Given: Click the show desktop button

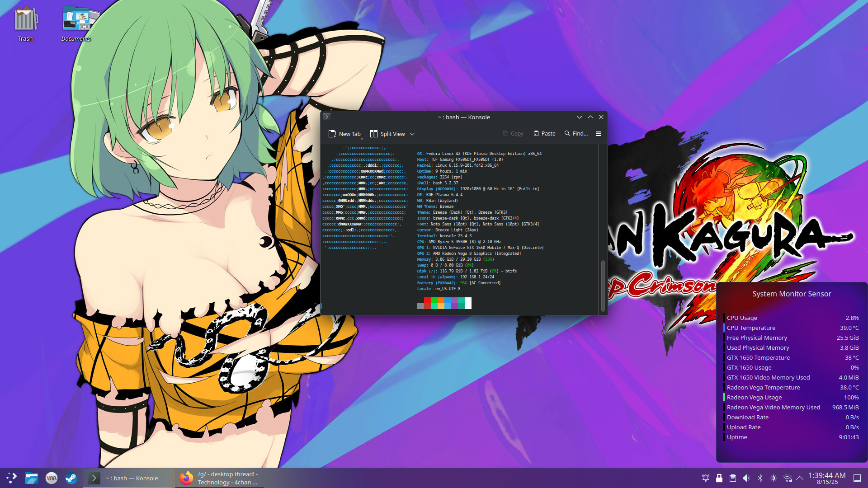Looking at the screenshot, I should (x=857, y=478).
